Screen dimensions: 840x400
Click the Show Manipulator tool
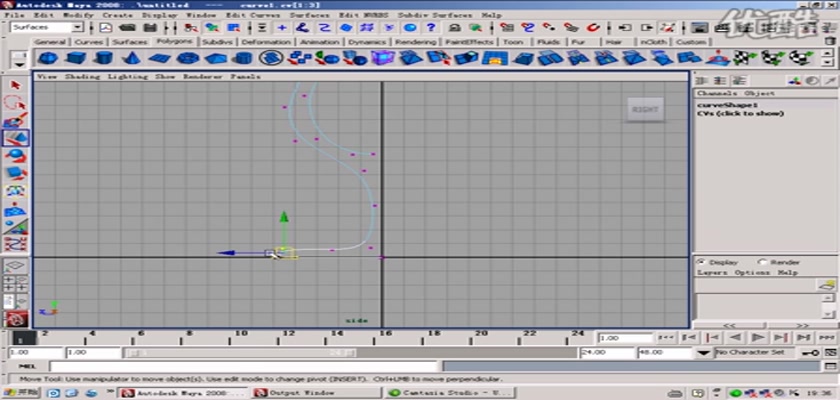(16, 227)
